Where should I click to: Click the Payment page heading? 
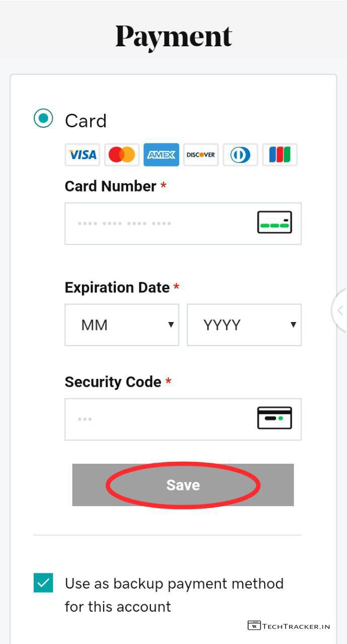pos(173,36)
